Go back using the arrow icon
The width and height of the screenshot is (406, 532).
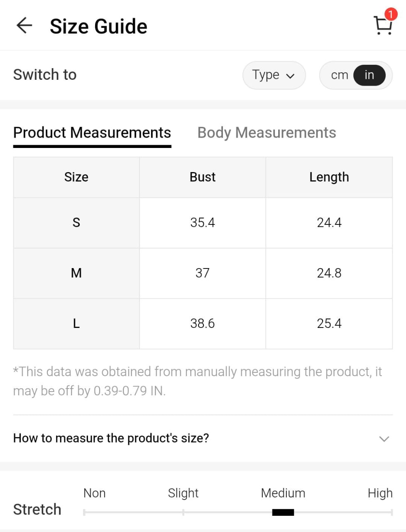pyautogui.click(x=24, y=26)
